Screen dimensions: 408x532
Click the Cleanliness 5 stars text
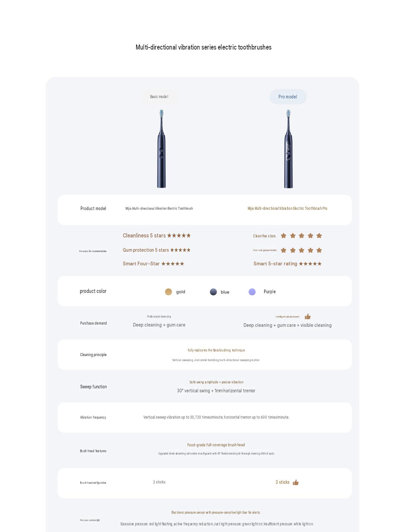pos(144,235)
